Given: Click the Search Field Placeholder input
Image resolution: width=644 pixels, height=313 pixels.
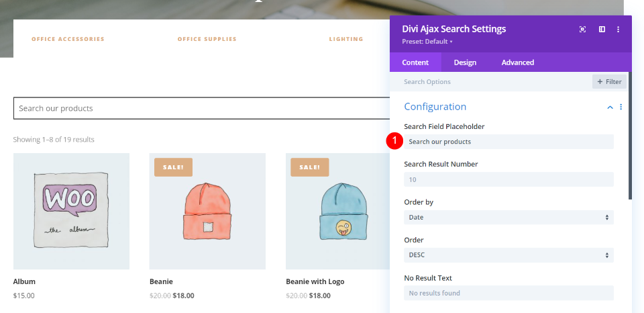Looking at the screenshot, I should click(x=508, y=142).
